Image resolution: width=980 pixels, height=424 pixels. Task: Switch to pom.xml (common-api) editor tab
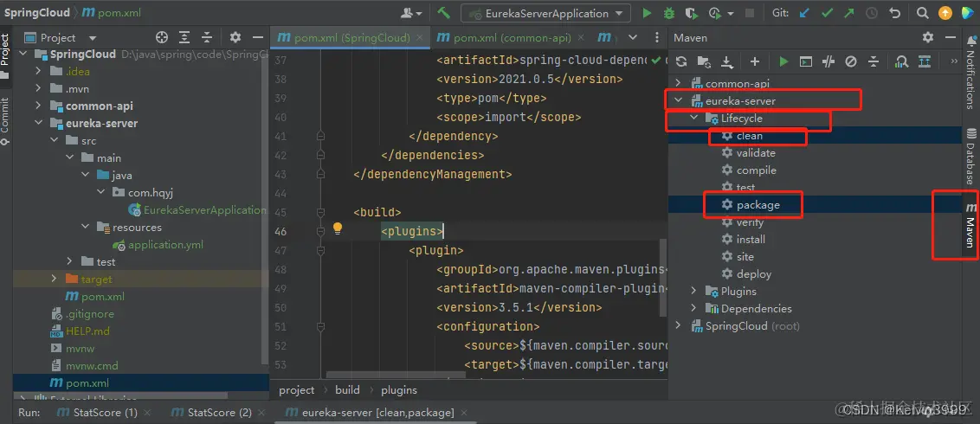point(512,37)
